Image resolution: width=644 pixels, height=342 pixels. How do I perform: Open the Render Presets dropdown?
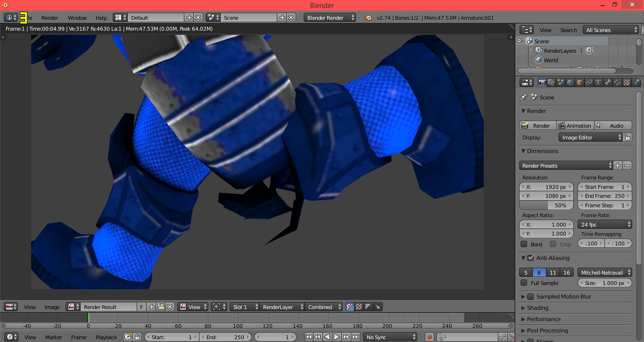tap(566, 165)
